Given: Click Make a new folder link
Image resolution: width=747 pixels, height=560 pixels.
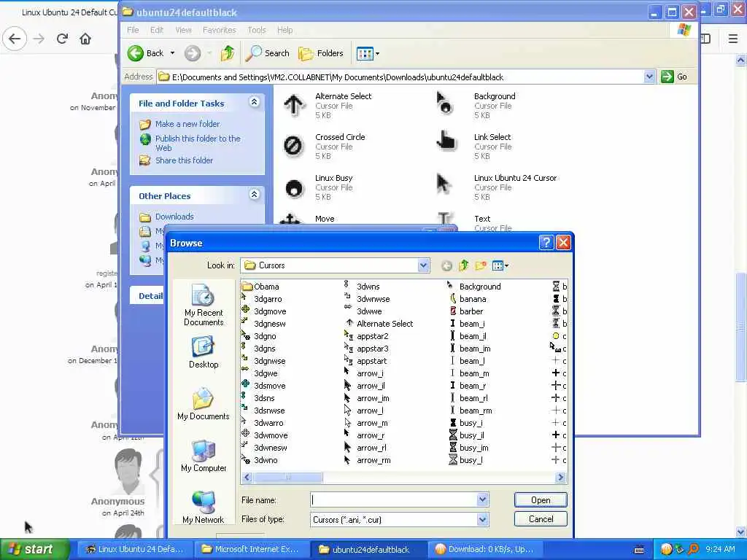Looking at the screenshot, I should point(187,124).
